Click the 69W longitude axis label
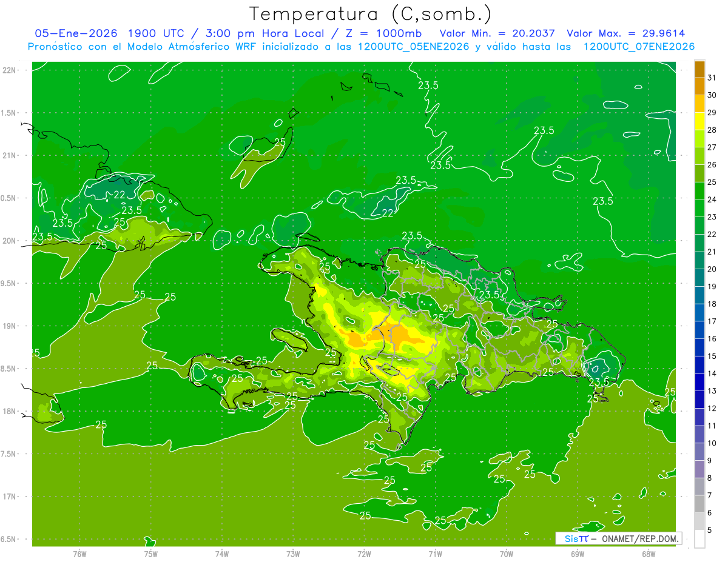This screenshot has height=562, width=728. [x=577, y=554]
